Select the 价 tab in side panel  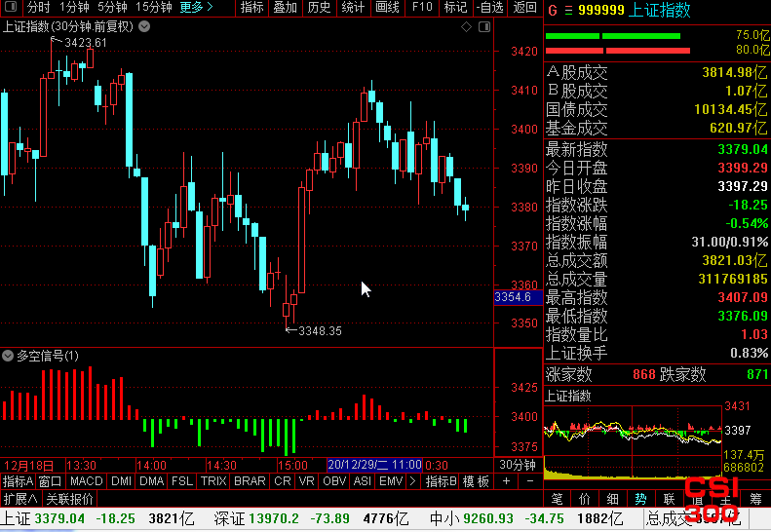(x=585, y=499)
